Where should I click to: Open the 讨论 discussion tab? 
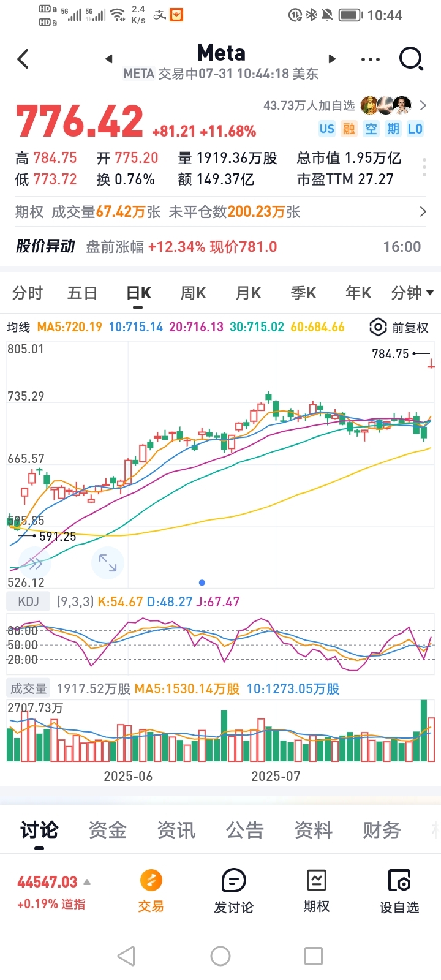pyautogui.click(x=39, y=831)
